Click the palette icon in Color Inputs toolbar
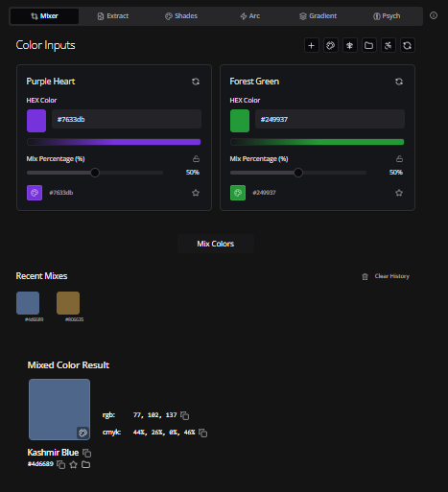The width and height of the screenshot is (448, 492). (x=331, y=45)
